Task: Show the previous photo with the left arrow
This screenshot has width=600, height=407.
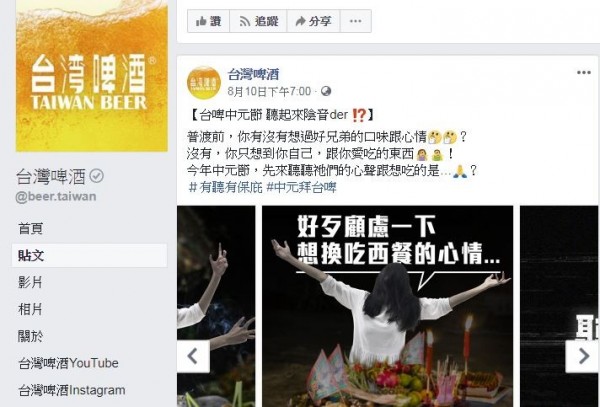Action: 193,356
